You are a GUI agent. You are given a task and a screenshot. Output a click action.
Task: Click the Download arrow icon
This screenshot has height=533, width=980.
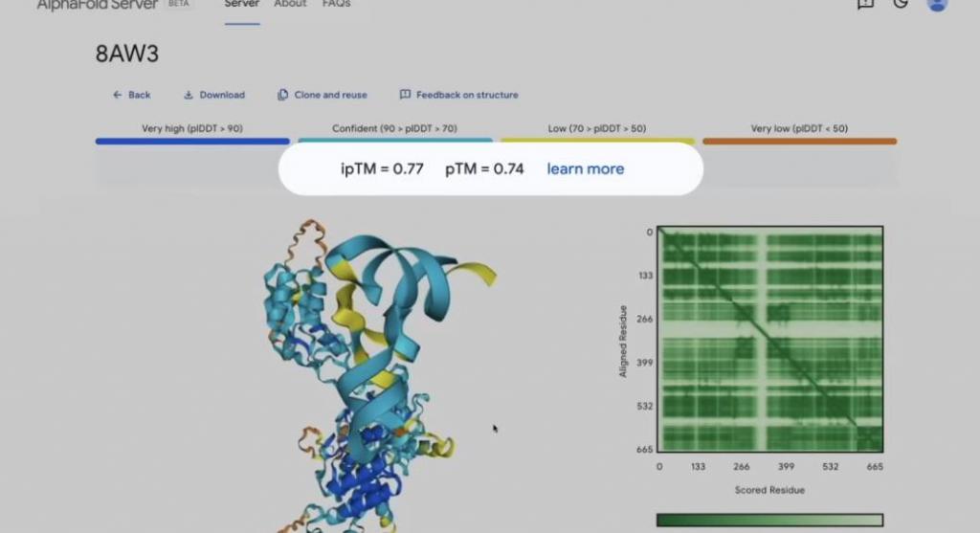tap(189, 95)
